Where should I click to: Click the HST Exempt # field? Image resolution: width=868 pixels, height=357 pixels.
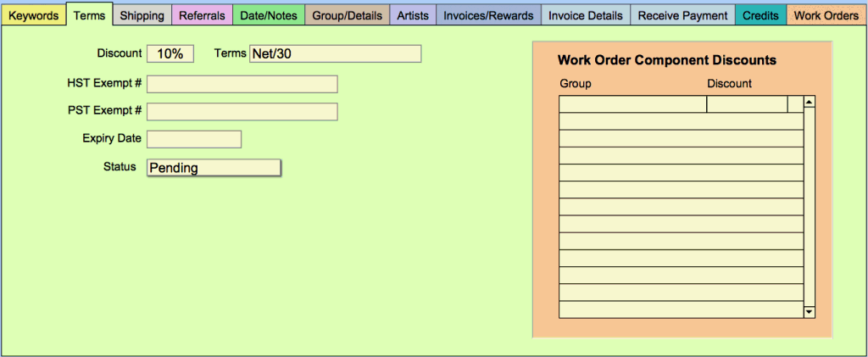coord(242,84)
